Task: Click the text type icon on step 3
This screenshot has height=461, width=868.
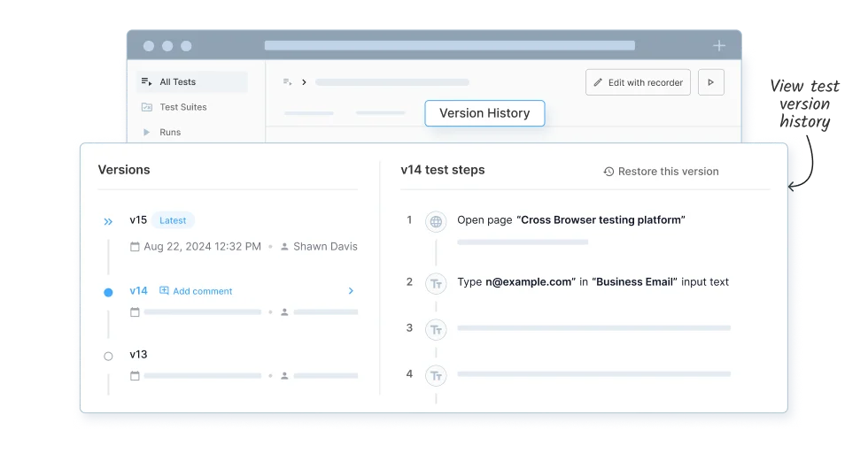Action: pyautogui.click(x=436, y=329)
